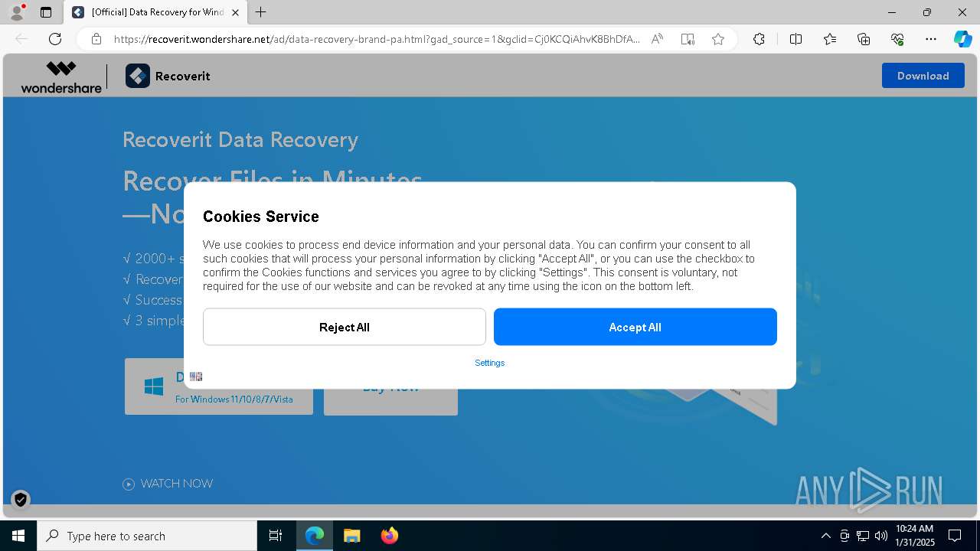
Task: Open Copilot sidebar icon
Action: coord(962,39)
